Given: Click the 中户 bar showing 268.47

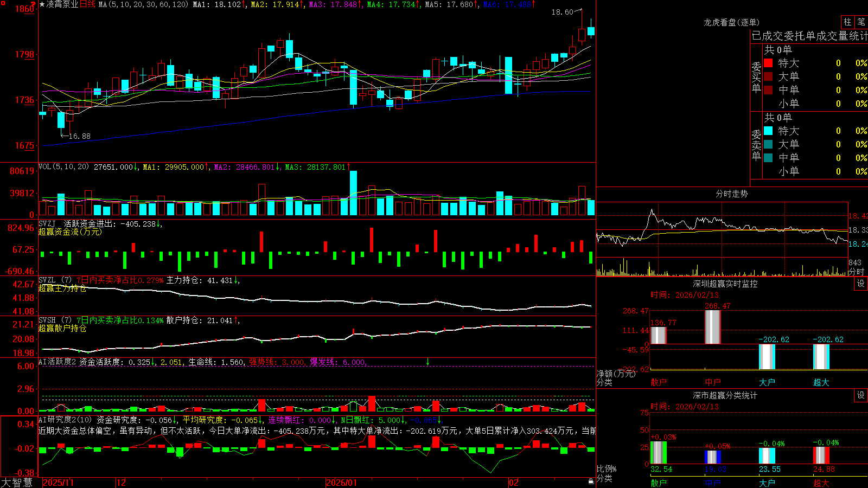Looking at the screenshot, I should (x=713, y=327).
